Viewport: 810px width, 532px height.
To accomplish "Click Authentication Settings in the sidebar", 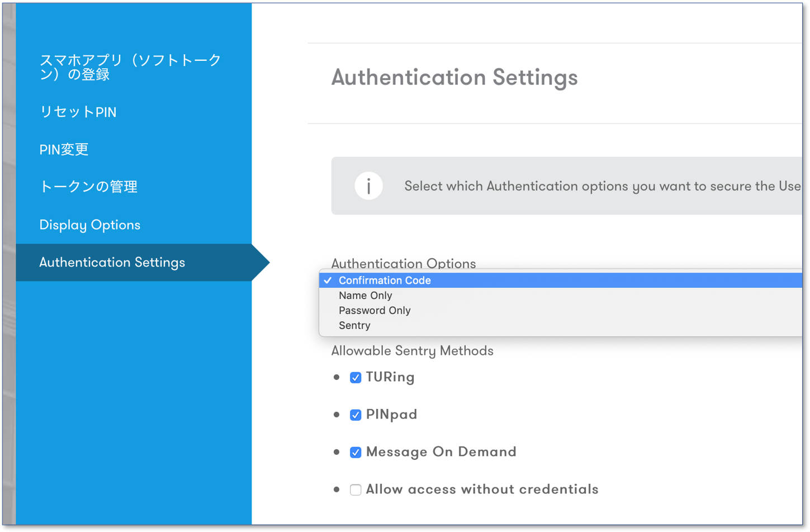I will coord(112,262).
